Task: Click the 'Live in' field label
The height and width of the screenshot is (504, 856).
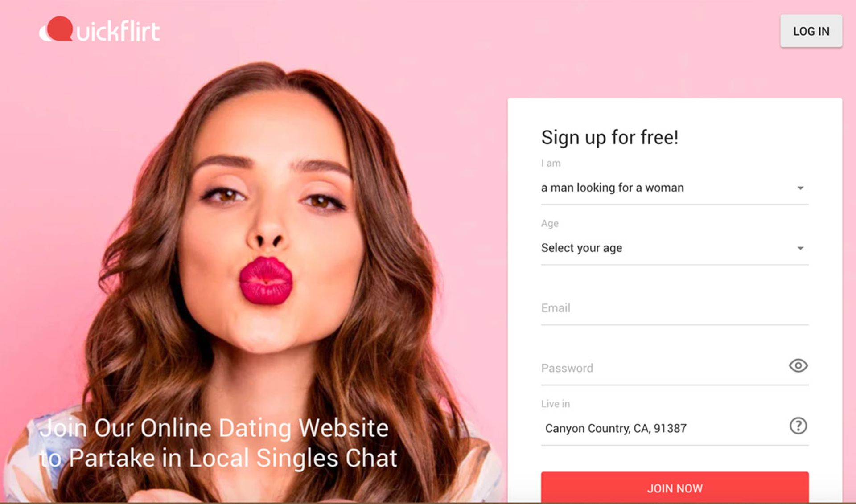Action: click(x=555, y=404)
